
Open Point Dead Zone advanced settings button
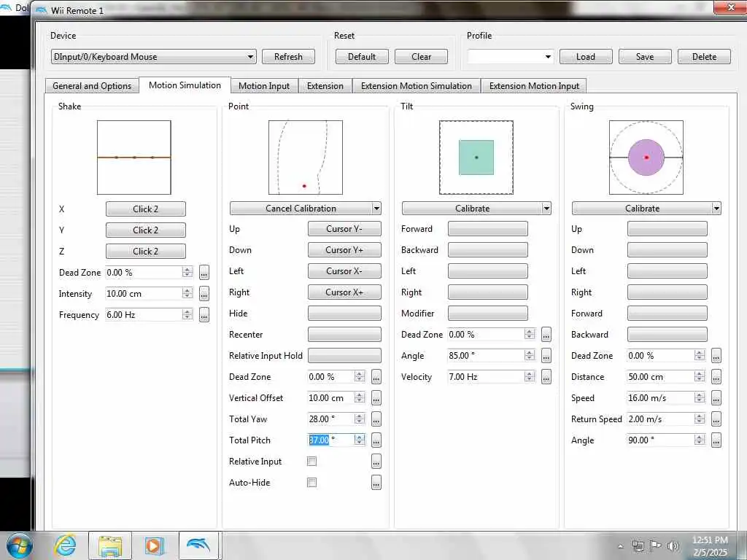[376, 377]
